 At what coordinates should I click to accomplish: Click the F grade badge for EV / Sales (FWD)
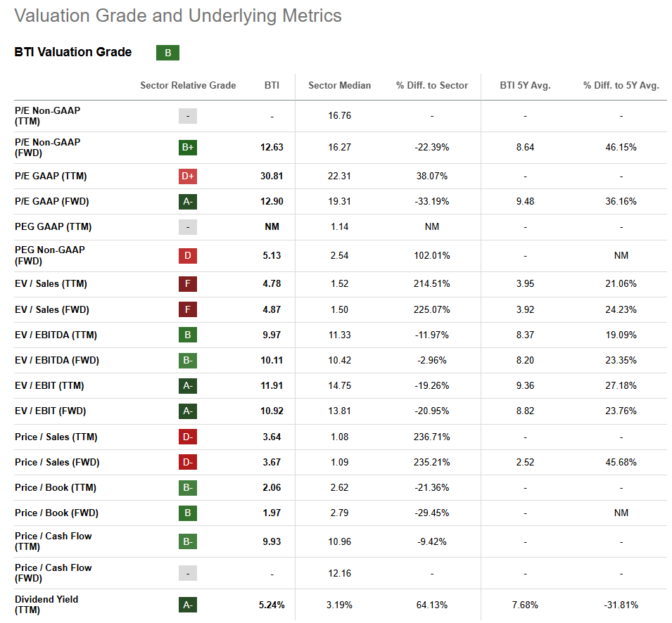coord(188,309)
